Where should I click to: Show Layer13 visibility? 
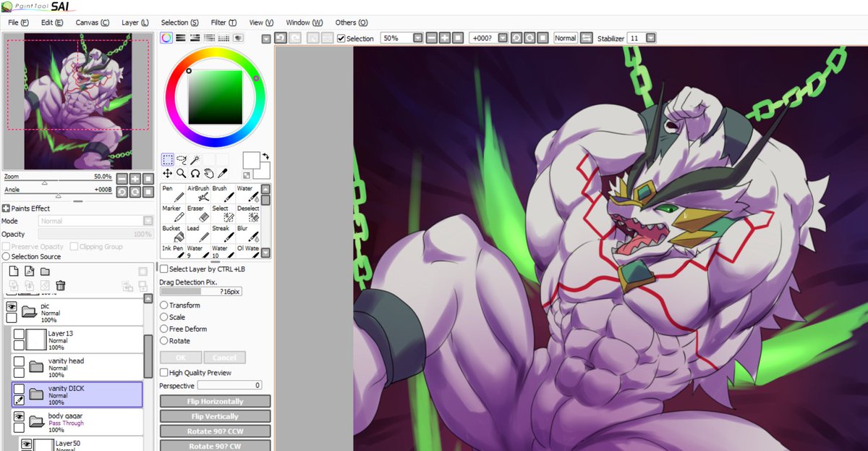pos(20,334)
